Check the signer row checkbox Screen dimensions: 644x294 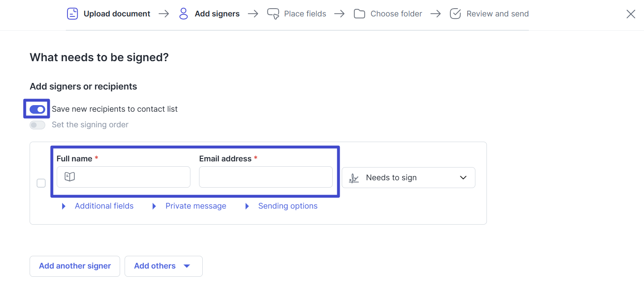coord(41,183)
